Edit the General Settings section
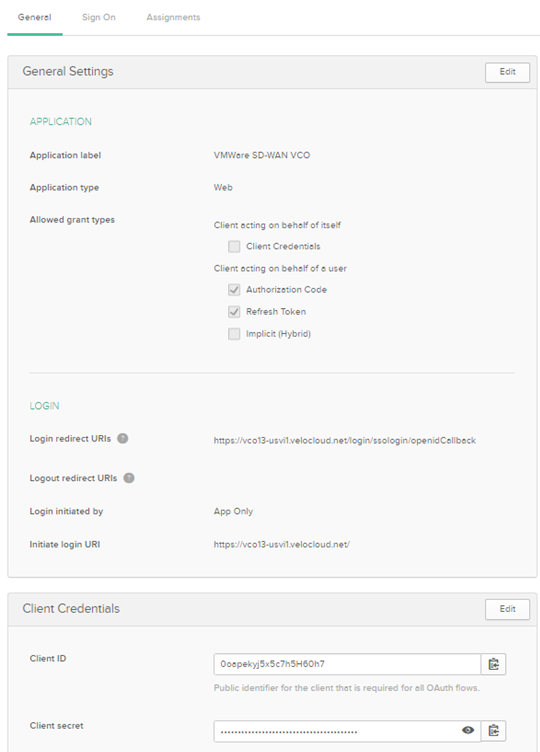 [507, 72]
